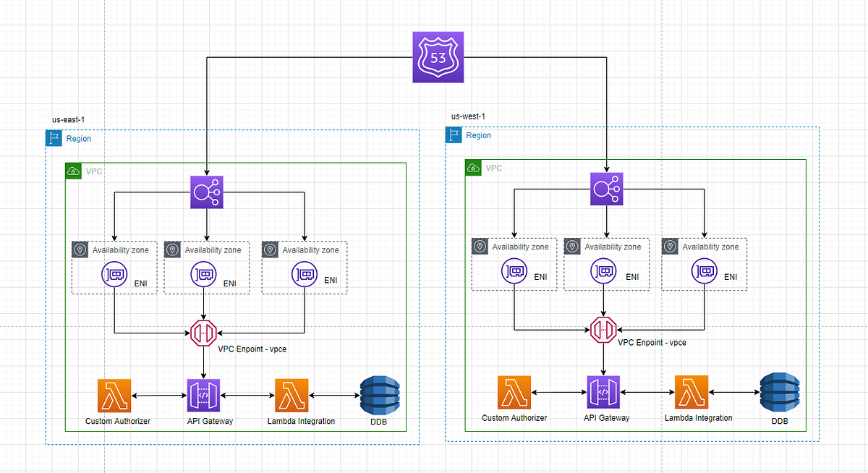Click the VPC Endpoint icon in us-west-1
Viewport: 868px width, 473px height.
[x=602, y=330]
